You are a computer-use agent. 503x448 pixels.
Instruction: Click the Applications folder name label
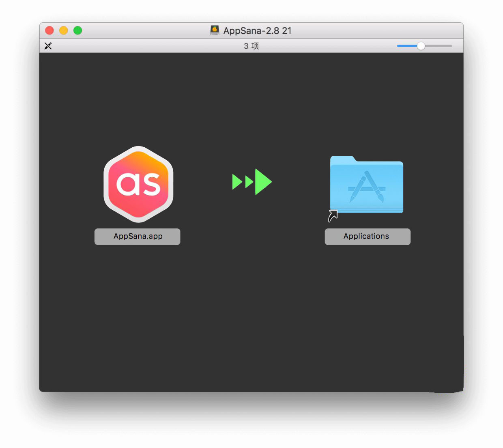pos(368,236)
